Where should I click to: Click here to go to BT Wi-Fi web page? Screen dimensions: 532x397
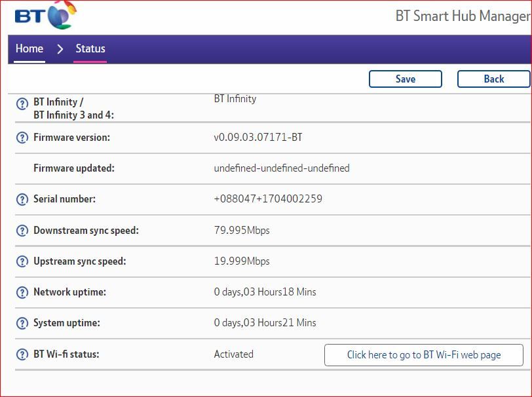pyautogui.click(x=424, y=355)
